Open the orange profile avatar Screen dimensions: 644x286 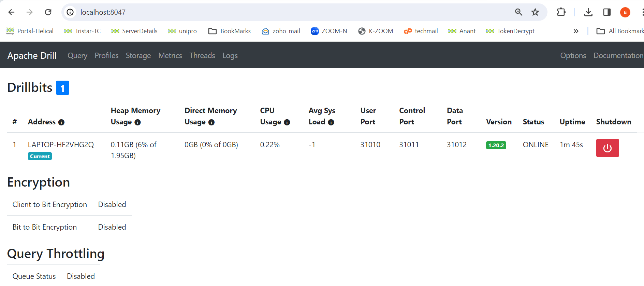tap(625, 12)
